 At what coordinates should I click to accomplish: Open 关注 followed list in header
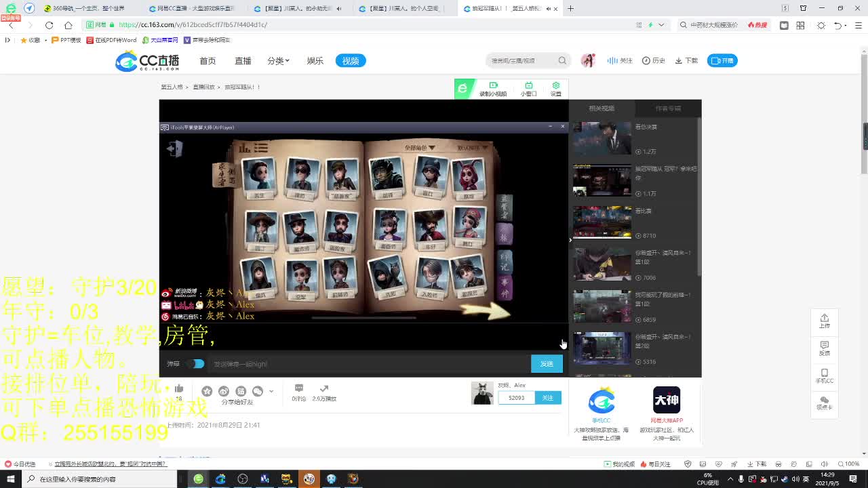pos(620,61)
